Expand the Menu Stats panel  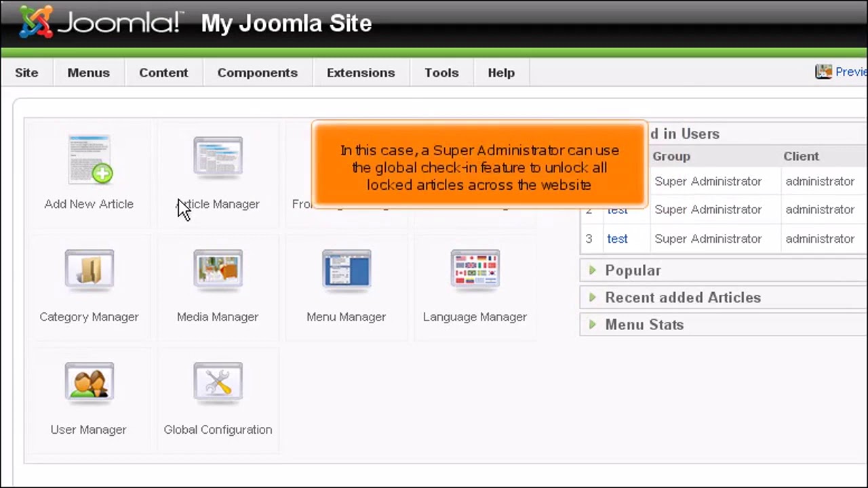(x=724, y=325)
